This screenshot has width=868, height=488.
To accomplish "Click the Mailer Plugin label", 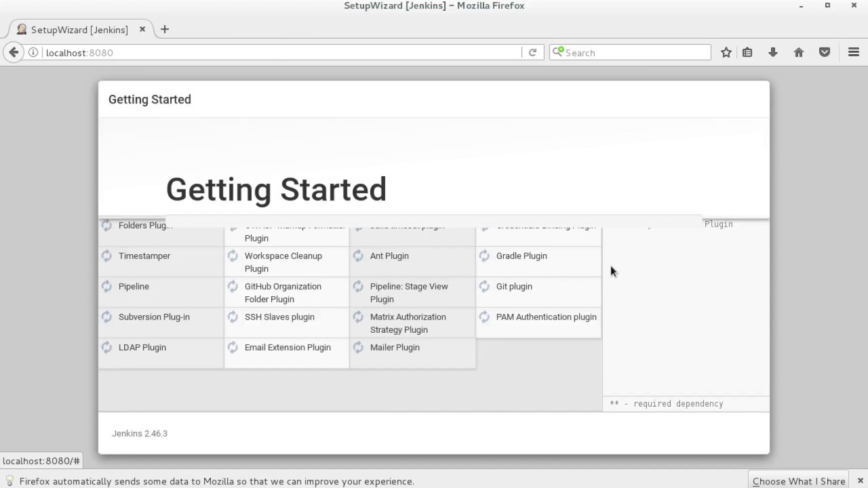I will (x=395, y=348).
